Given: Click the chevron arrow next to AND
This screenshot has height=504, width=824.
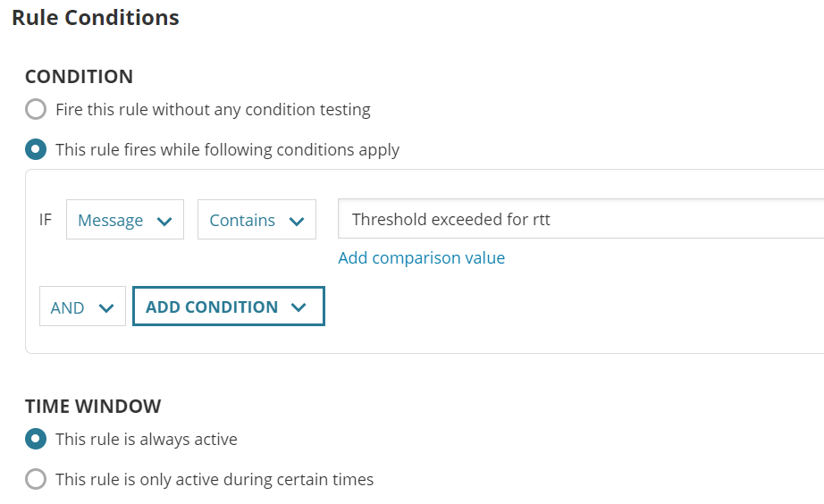Looking at the screenshot, I should (106, 308).
